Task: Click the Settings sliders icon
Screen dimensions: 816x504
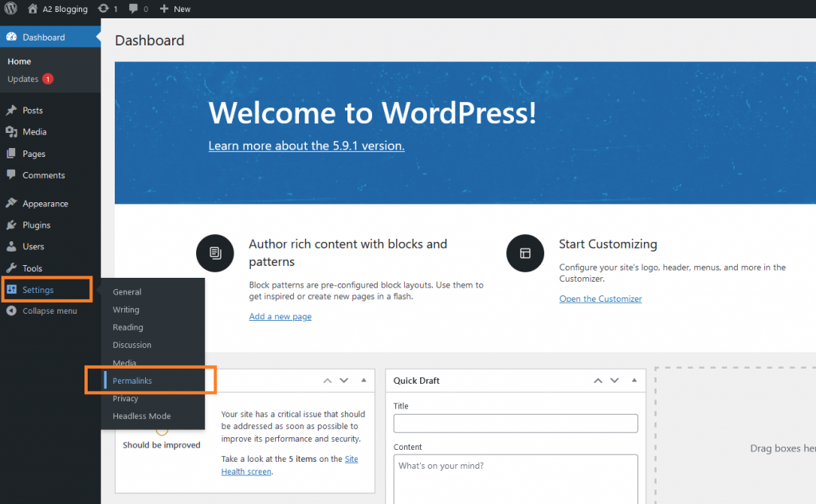Action: [x=11, y=290]
